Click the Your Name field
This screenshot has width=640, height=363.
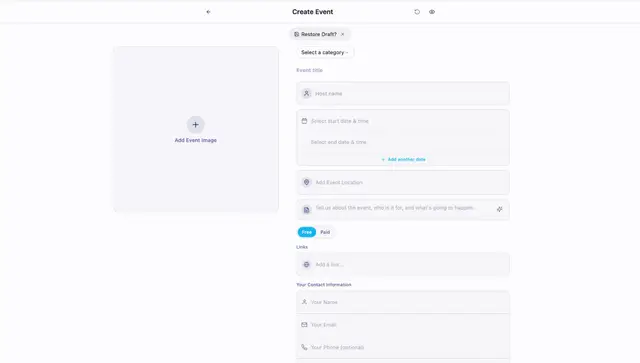pyautogui.click(x=402, y=302)
